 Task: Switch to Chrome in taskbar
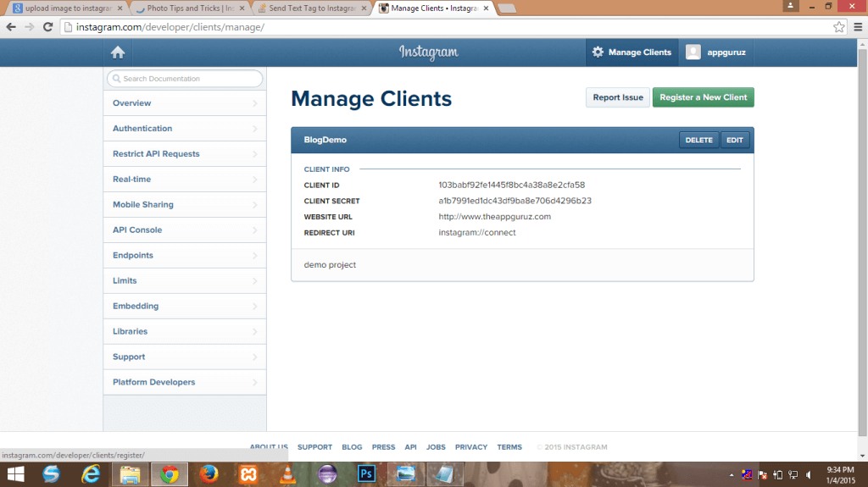click(170, 474)
